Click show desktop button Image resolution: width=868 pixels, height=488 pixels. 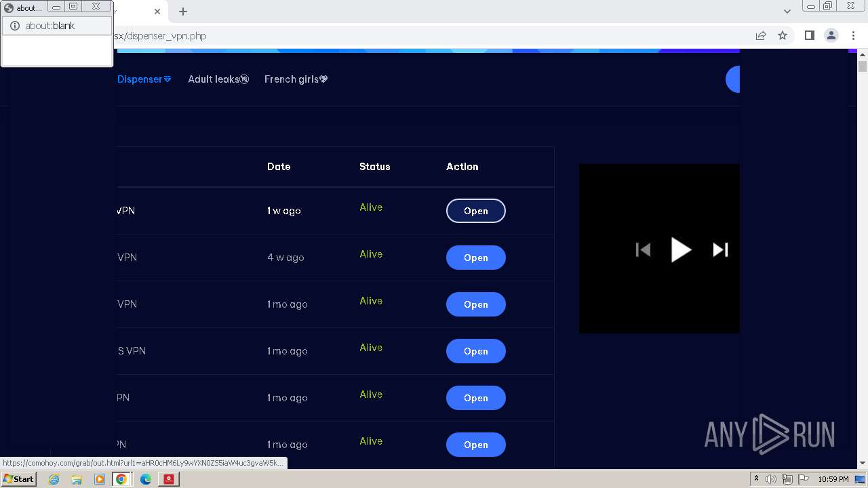tap(861, 479)
